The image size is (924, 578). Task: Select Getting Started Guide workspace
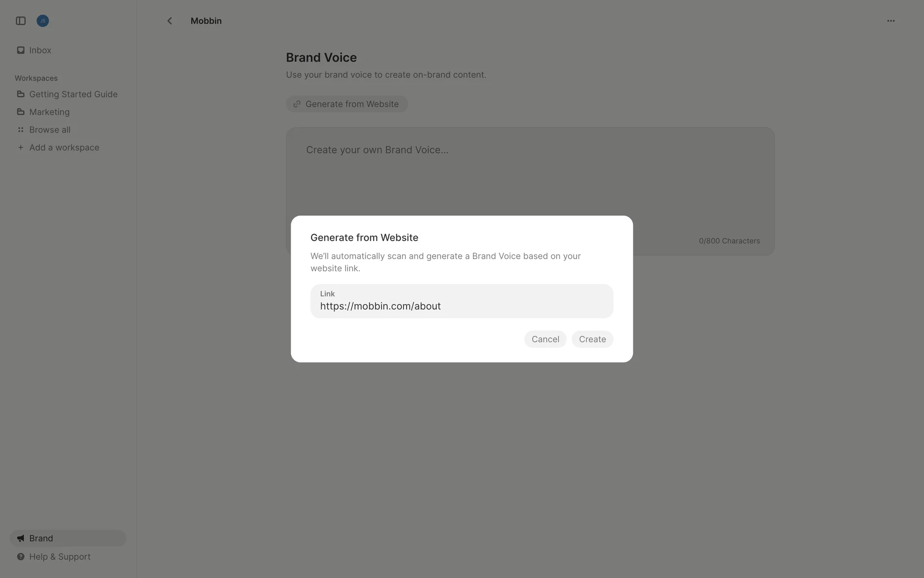tap(73, 94)
